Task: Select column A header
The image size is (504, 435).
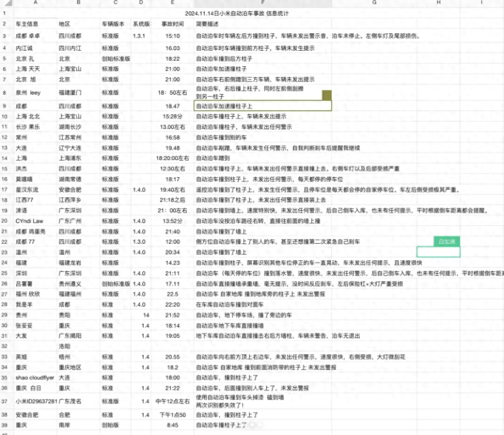Action: coord(35,2)
